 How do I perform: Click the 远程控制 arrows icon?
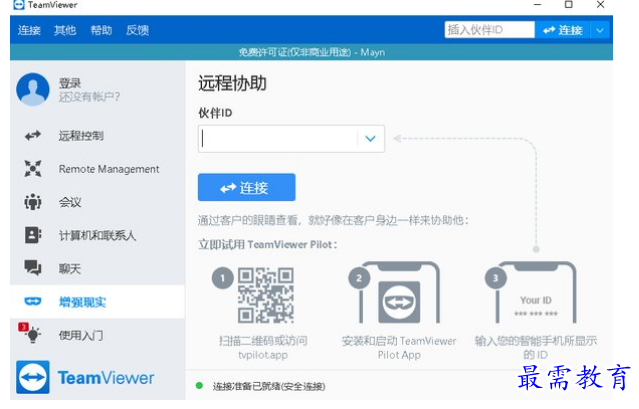coord(33,135)
